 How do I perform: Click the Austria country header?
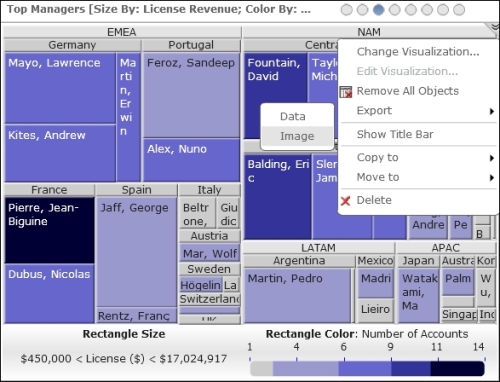(209, 236)
